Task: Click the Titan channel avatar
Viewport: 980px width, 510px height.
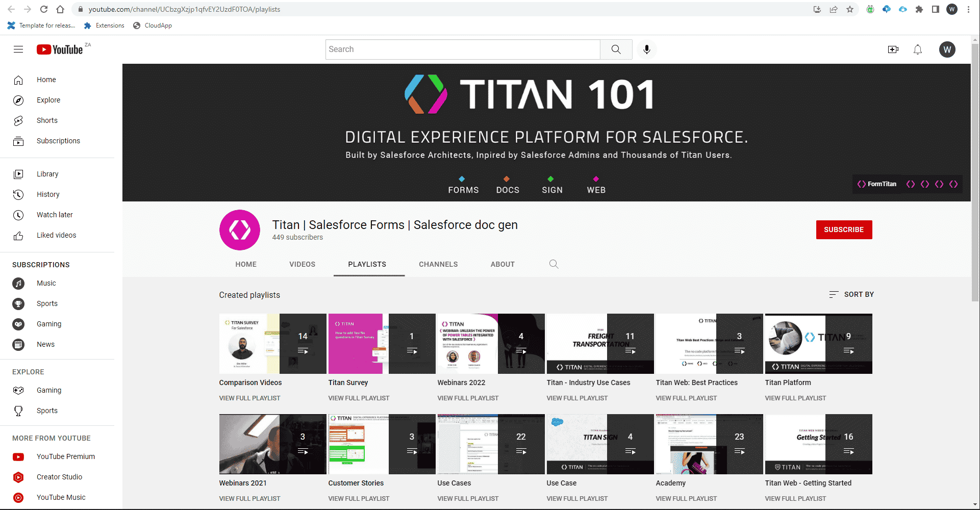Action: pos(240,230)
